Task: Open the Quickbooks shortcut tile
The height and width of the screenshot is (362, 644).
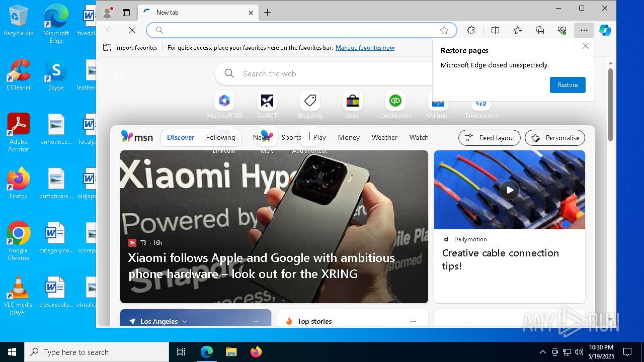Action: point(395,105)
